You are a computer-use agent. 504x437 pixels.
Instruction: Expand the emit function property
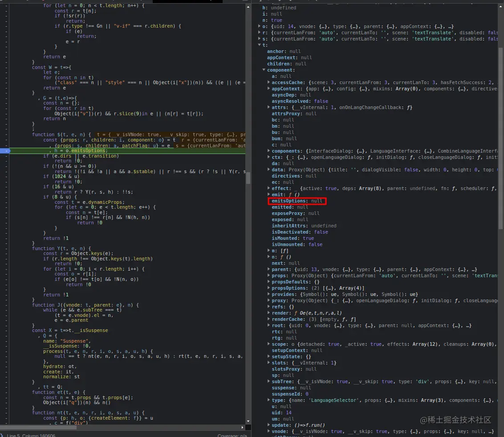(x=269, y=194)
